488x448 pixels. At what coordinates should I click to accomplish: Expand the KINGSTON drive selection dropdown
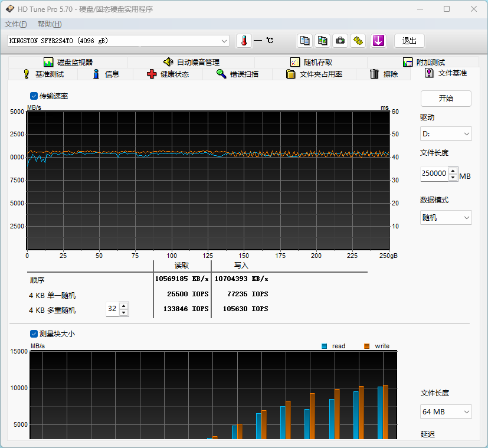point(224,41)
